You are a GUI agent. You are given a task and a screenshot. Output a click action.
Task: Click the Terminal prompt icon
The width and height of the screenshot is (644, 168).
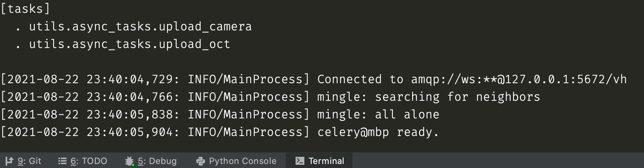point(300,161)
